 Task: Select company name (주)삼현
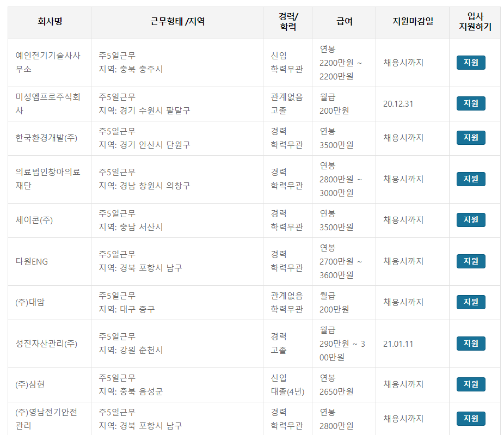coord(30,384)
